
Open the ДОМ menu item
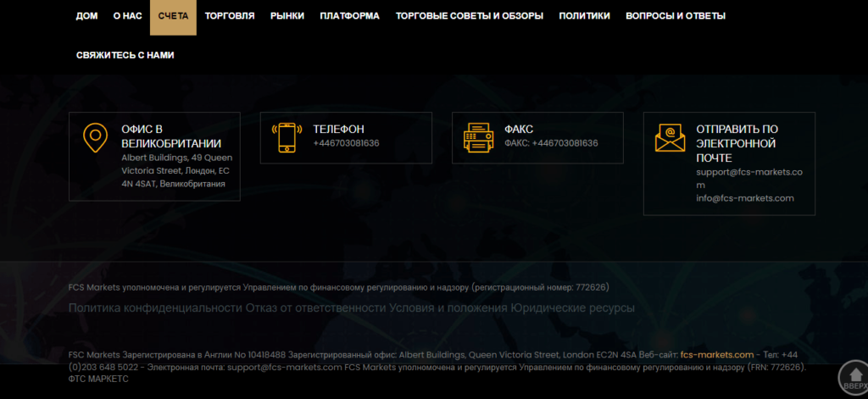tap(87, 16)
